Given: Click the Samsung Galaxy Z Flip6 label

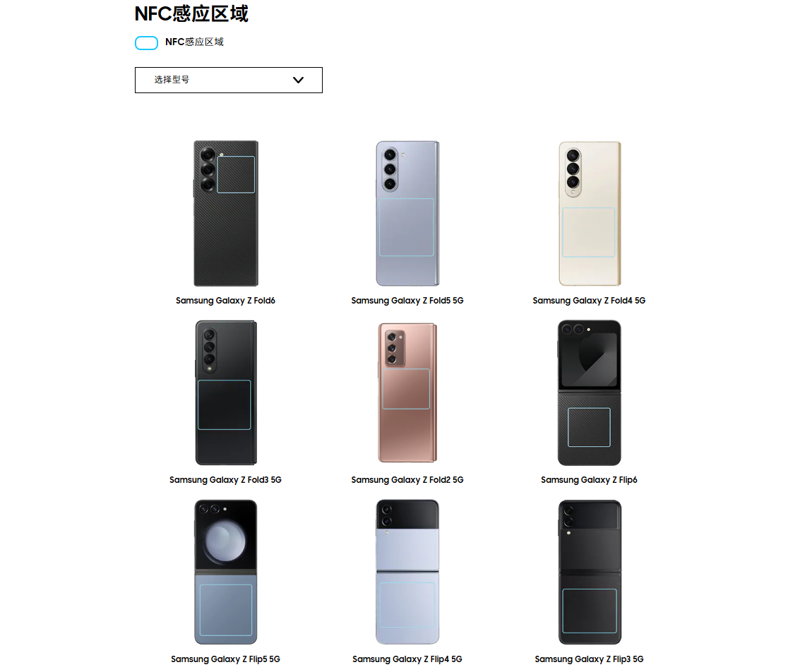Looking at the screenshot, I should pyautogui.click(x=589, y=480).
